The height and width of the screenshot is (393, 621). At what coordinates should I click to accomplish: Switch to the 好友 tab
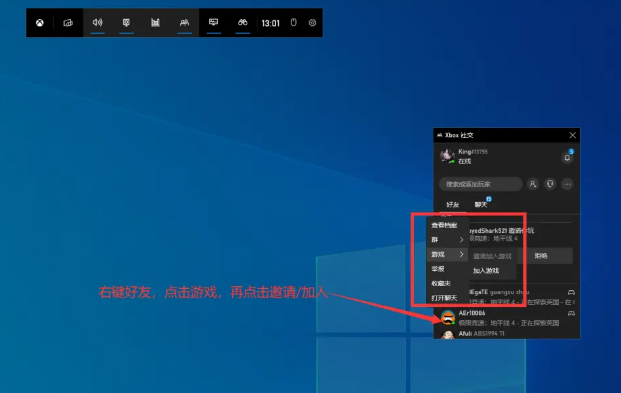[453, 205]
